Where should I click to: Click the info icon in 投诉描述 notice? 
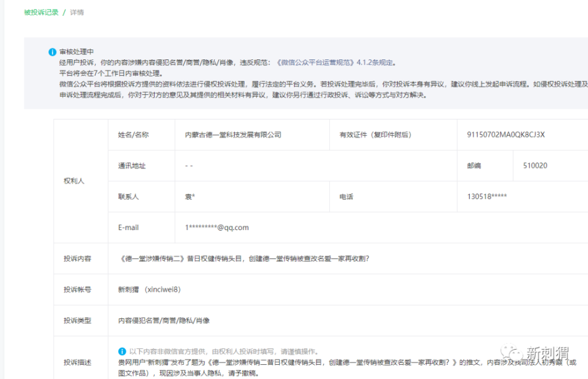(x=122, y=351)
